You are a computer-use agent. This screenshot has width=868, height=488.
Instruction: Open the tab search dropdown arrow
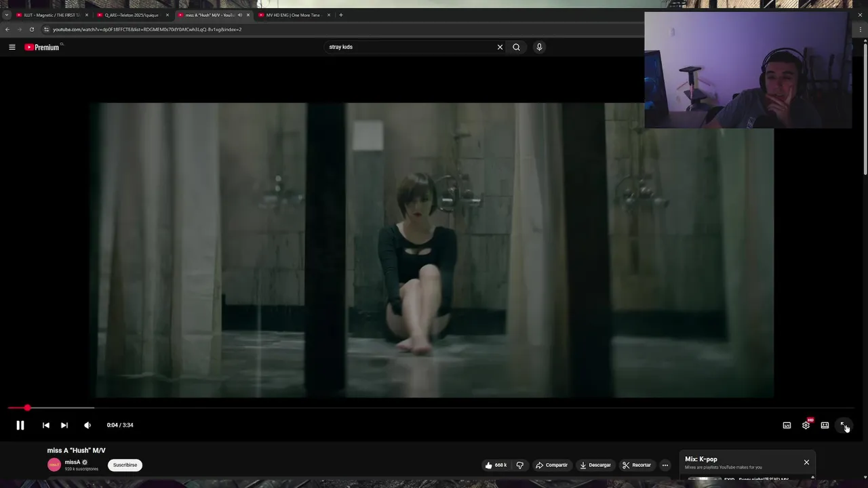(x=7, y=15)
